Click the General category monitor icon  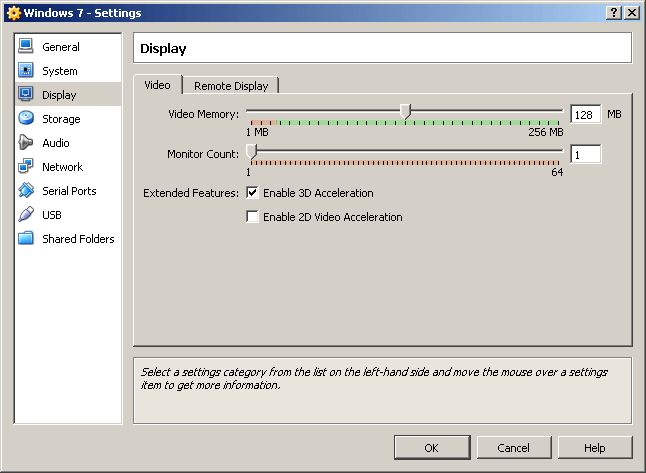point(26,46)
